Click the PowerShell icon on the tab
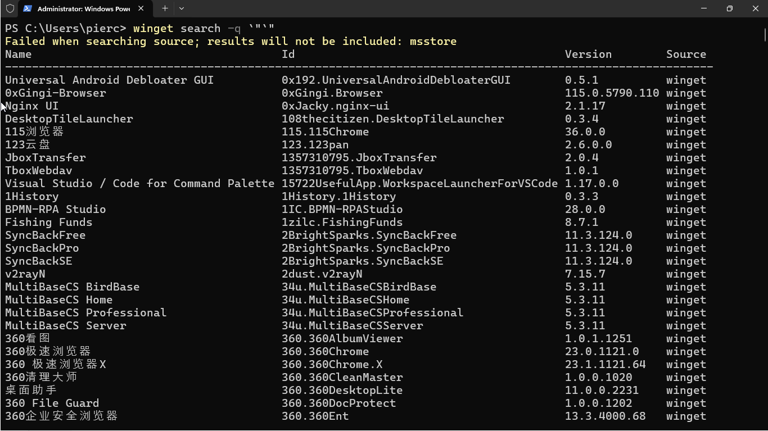This screenshot has width=768, height=431. tap(27, 8)
